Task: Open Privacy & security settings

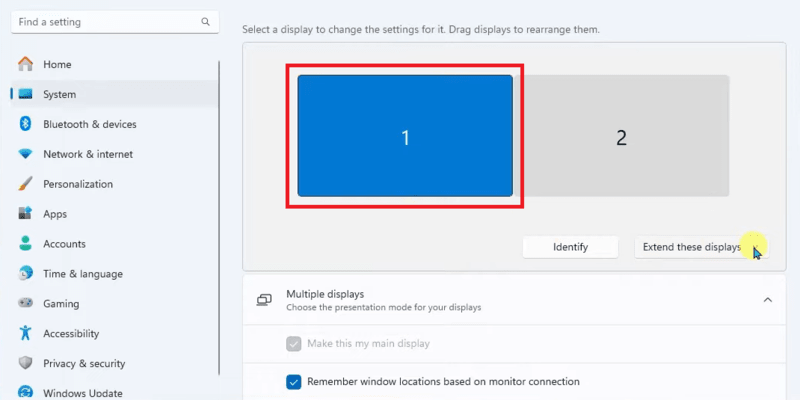Action: (x=84, y=364)
